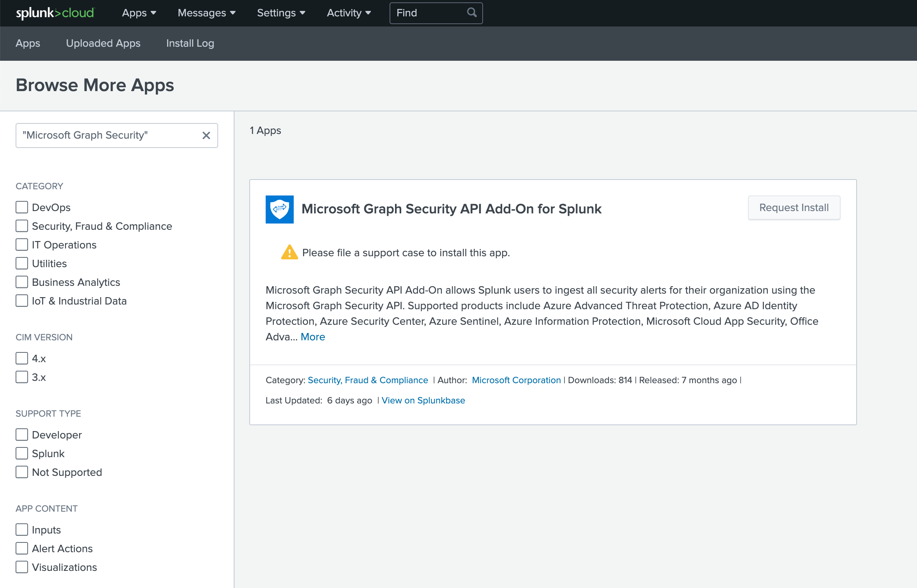
Task: Open the Apps dropdown in top bar
Action: [139, 13]
